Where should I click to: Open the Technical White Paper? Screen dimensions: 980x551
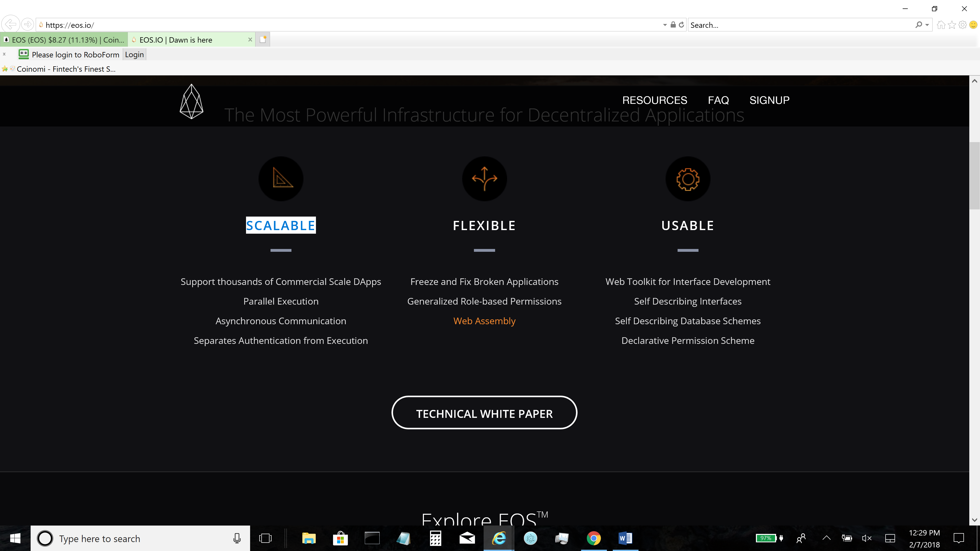484,412
